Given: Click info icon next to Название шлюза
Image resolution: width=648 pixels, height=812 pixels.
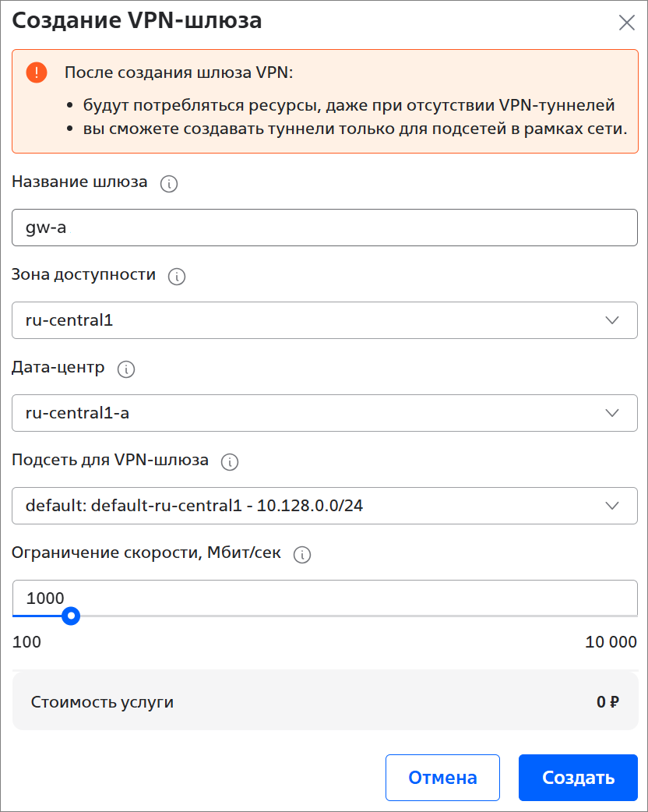Looking at the screenshot, I should click(x=169, y=184).
